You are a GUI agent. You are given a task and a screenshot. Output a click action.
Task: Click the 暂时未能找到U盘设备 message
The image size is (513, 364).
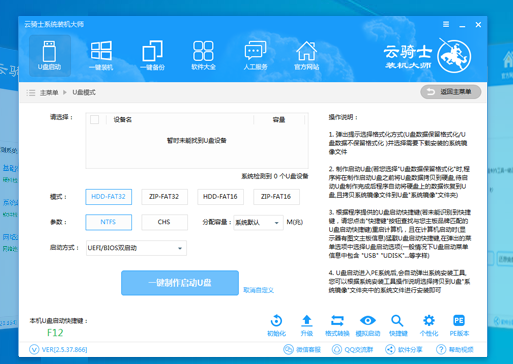197,140
